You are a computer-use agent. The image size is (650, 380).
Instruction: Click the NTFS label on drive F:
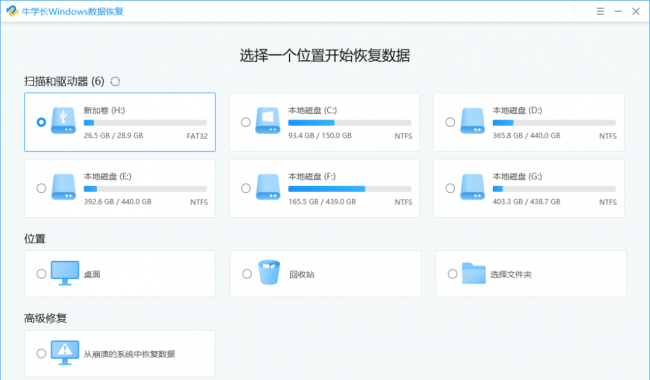point(403,202)
